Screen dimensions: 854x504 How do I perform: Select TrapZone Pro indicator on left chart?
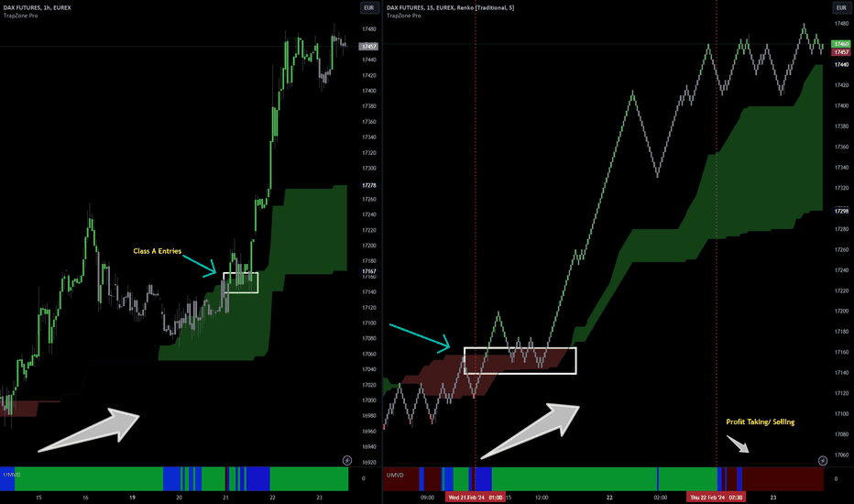21,16
